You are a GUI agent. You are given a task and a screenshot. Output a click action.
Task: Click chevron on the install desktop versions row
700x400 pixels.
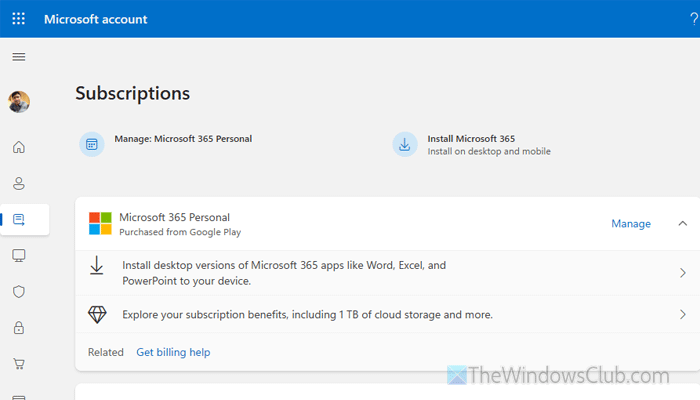(x=683, y=273)
